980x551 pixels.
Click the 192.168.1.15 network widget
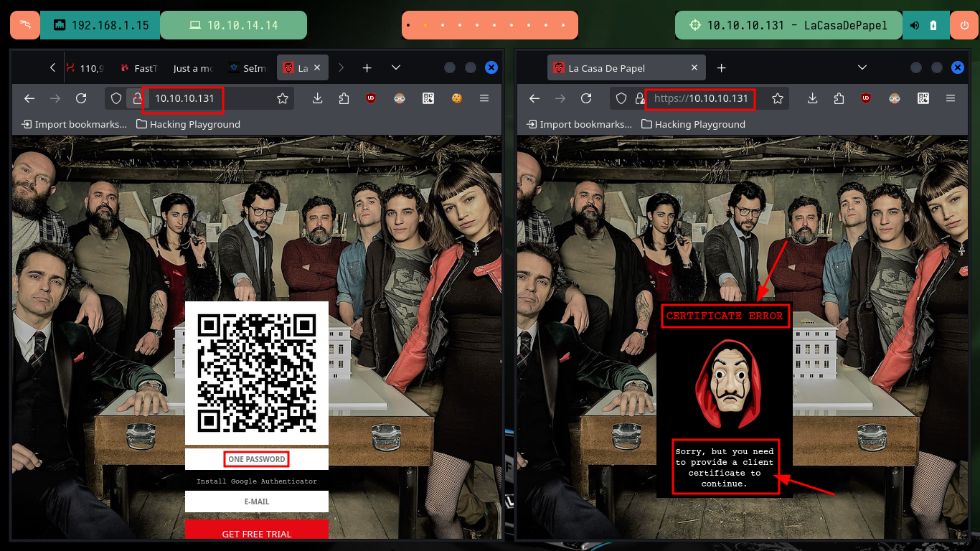pos(100,25)
